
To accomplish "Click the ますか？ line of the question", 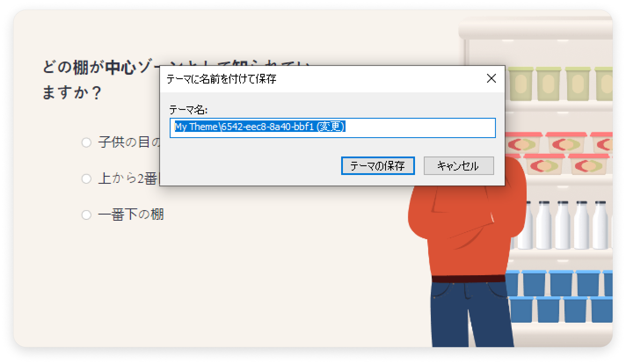I will tap(72, 93).
